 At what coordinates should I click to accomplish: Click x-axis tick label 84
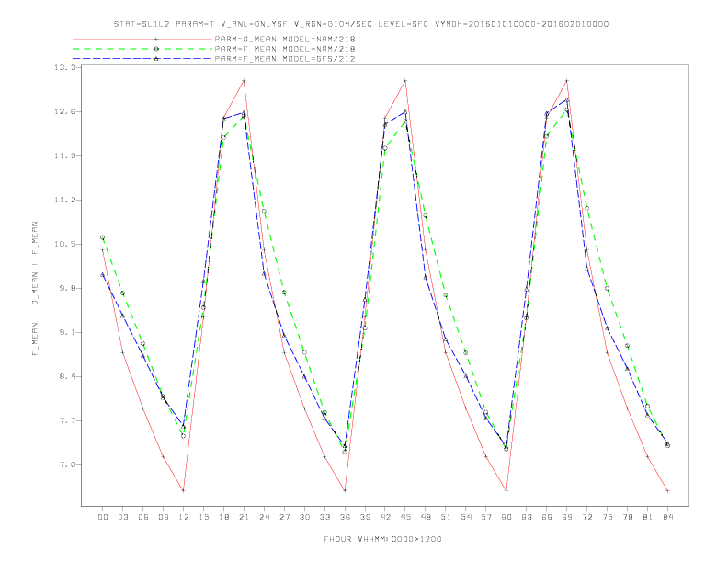pos(668,517)
